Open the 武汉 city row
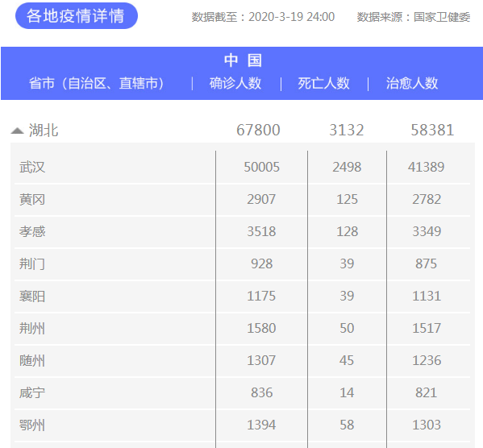The width and height of the screenshot is (483, 448). (x=242, y=168)
